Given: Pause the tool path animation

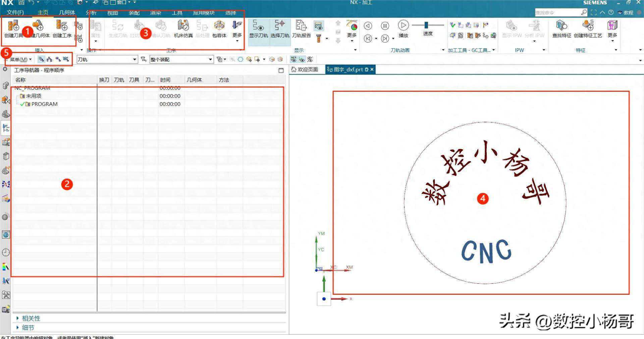Looking at the screenshot, I should [385, 26].
